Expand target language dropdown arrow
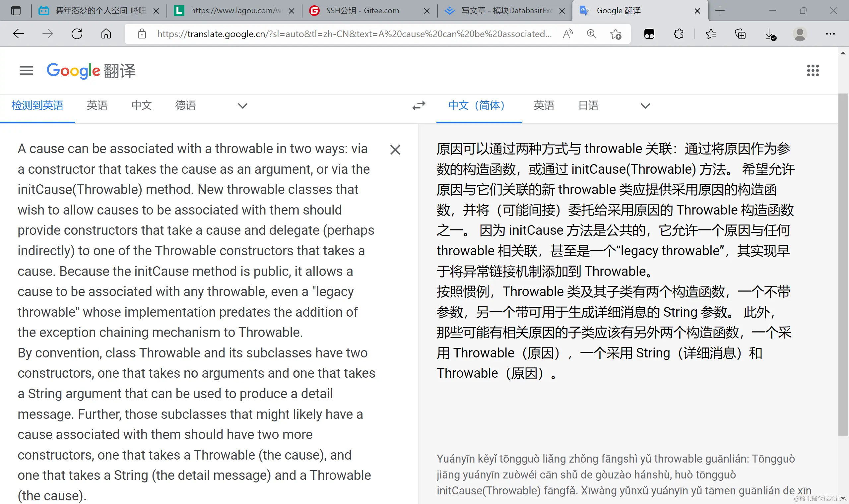This screenshot has height=504, width=849. (x=645, y=106)
